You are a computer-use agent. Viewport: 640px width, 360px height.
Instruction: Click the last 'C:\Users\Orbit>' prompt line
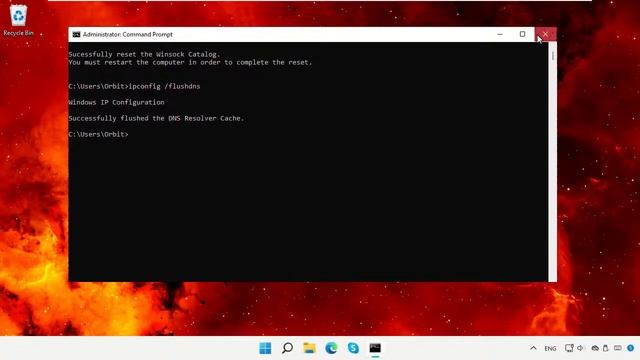[98, 134]
